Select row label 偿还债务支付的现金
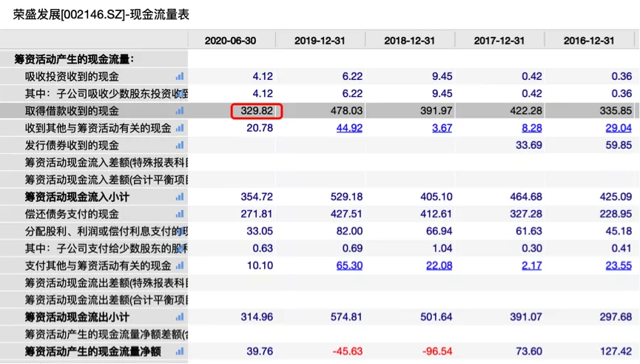640x364 pixels. pyautogui.click(x=72, y=214)
